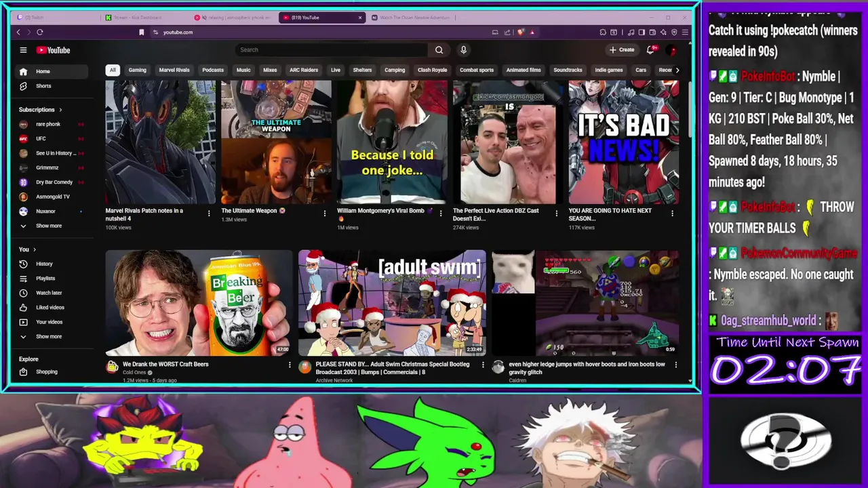Screen dimensions: 868x488
Task: Open the adult swim Christmas thumbnail
Action: (x=392, y=303)
